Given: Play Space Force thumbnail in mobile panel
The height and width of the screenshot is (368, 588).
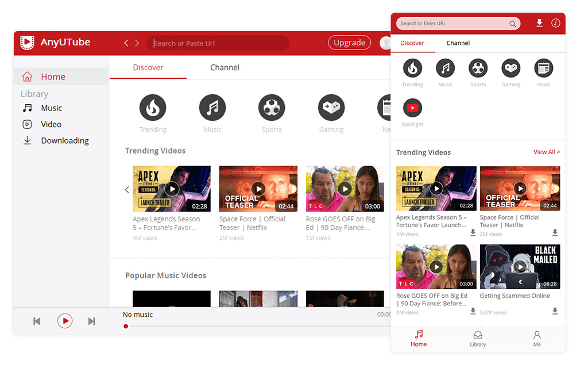Looking at the screenshot, I should pyautogui.click(x=520, y=189).
